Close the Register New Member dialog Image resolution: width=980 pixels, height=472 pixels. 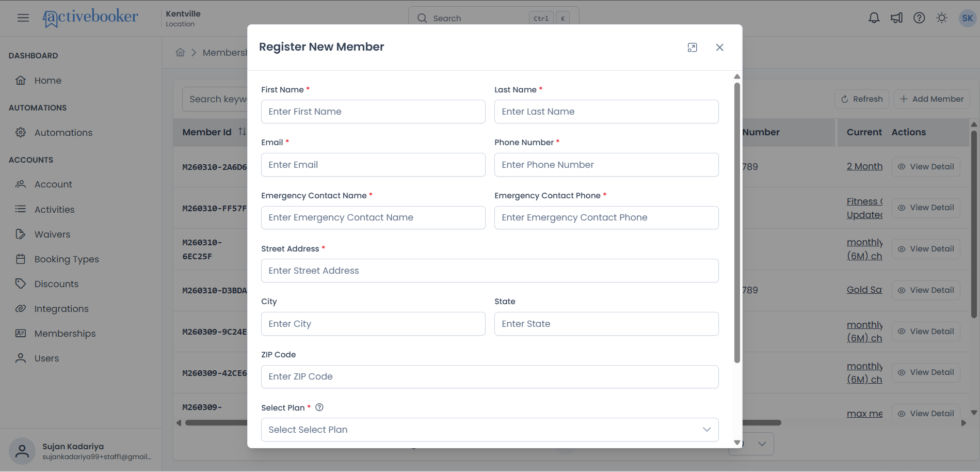coord(720,48)
